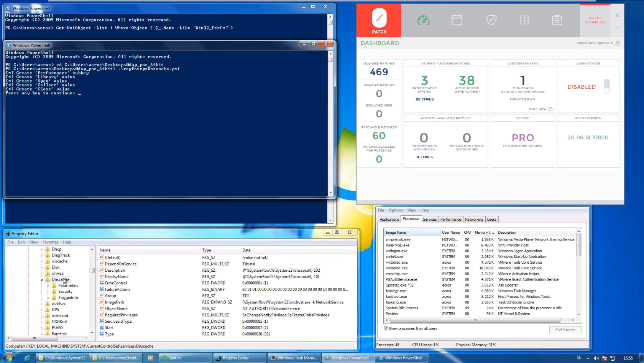This screenshot has width=644, height=363.
Task: Open the 0patch shield patches icon
Action: click(x=491, y=20)
